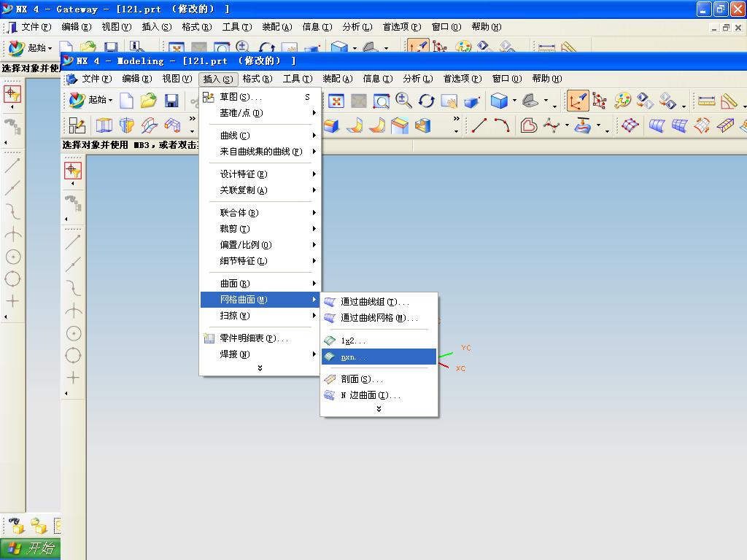The height and width of the screenshot is (560, 747).
Task: Choose 偏置/比例 menu entry
Action: (x=260, y=245)
